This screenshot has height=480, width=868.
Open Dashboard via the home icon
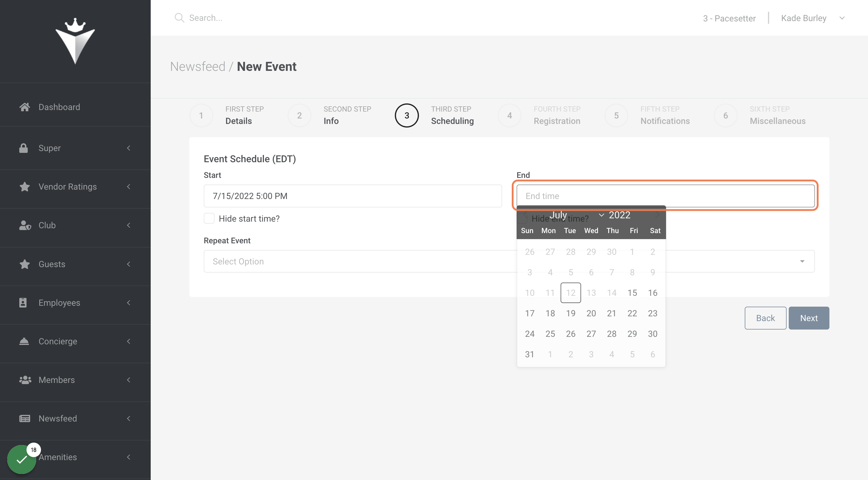point(25,107)
